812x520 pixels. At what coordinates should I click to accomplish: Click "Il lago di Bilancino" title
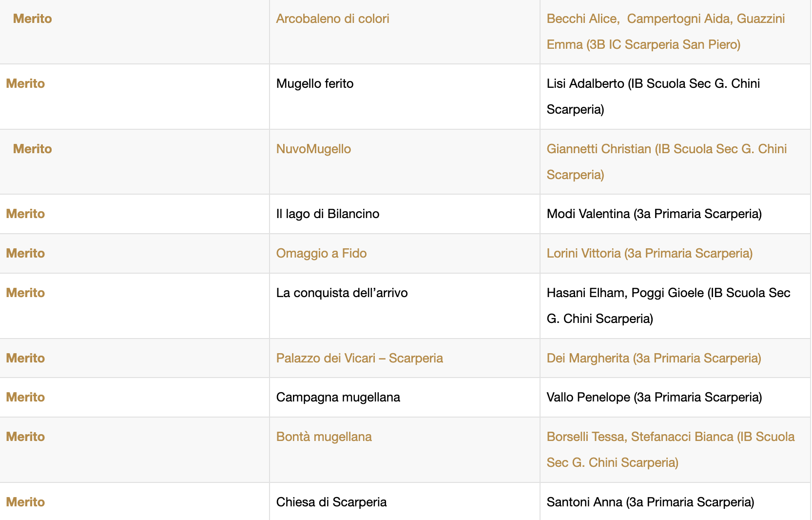point(328,214)
